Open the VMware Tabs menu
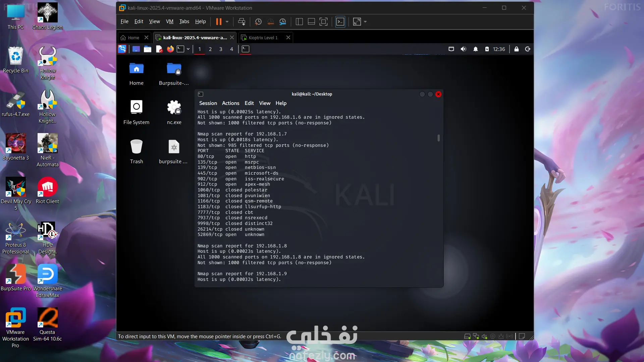644x362 pixels. 184,21
